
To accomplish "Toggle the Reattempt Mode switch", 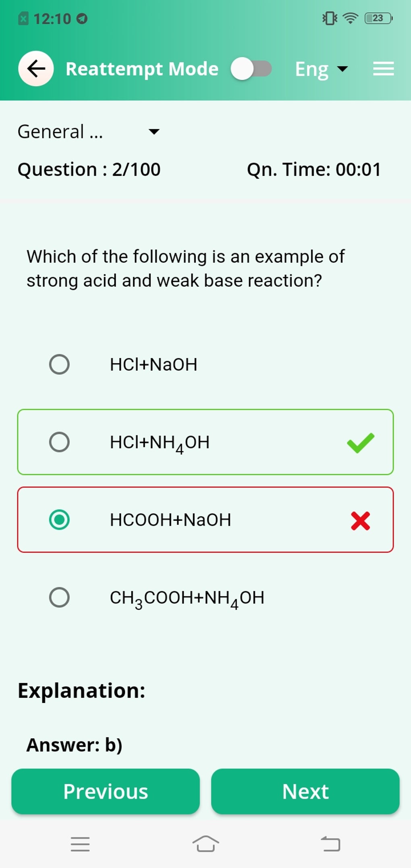I will tap(251, 69).
